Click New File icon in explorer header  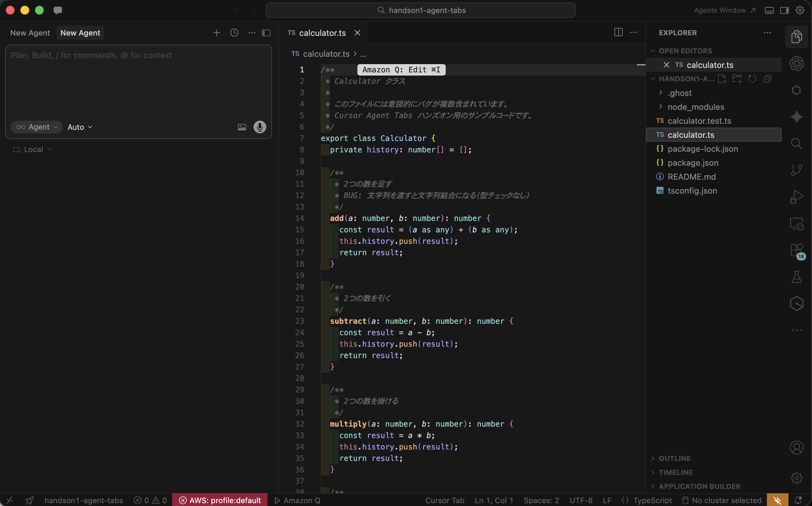pos(722,79)
